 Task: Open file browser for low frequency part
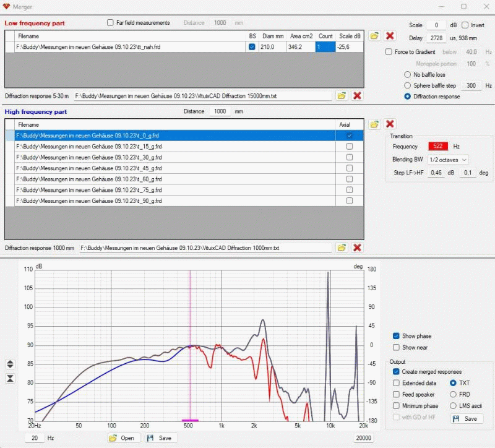[x=375, y=36]
